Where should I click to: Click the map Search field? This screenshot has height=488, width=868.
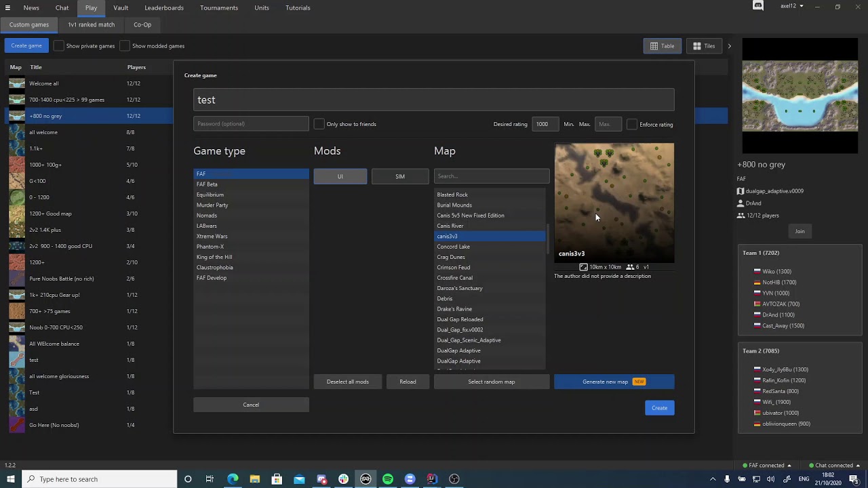[x=491, y=176]
